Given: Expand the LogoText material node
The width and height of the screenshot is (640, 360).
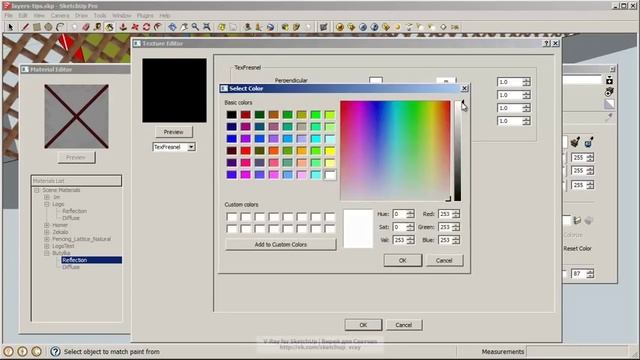Looking at the screenshot, I should tap(47, 246).
